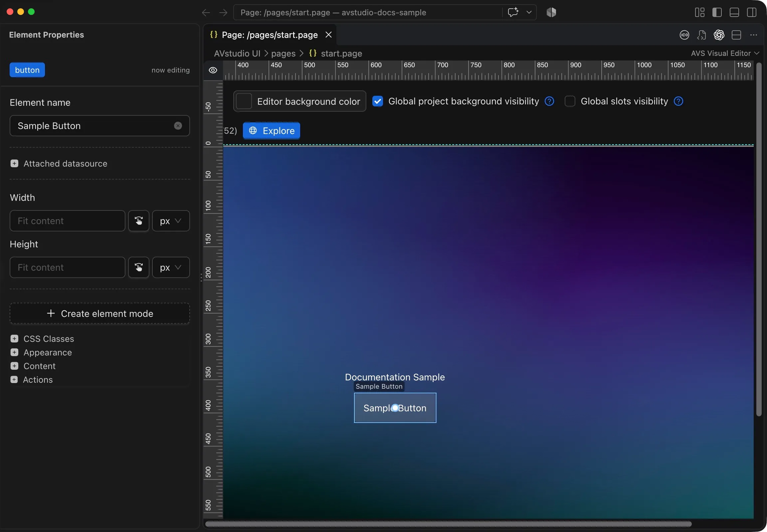Toggle the eye visibility icon near the ruler

(x=213, y=70)
